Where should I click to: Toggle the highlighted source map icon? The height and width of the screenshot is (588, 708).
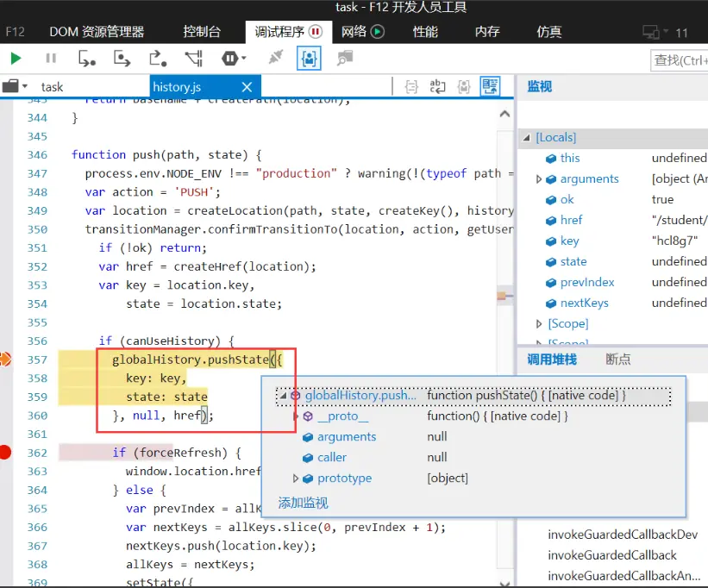pos(490,86)
